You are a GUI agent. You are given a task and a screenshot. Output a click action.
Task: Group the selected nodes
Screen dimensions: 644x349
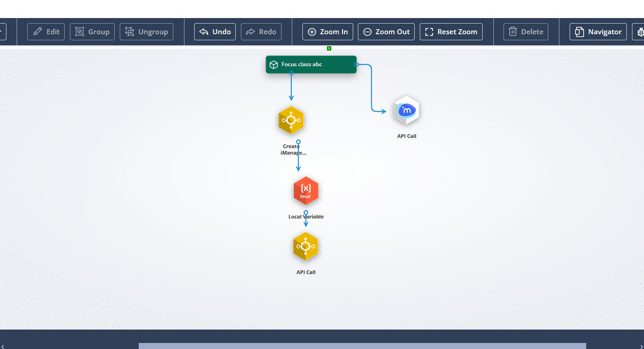(92, 31)
